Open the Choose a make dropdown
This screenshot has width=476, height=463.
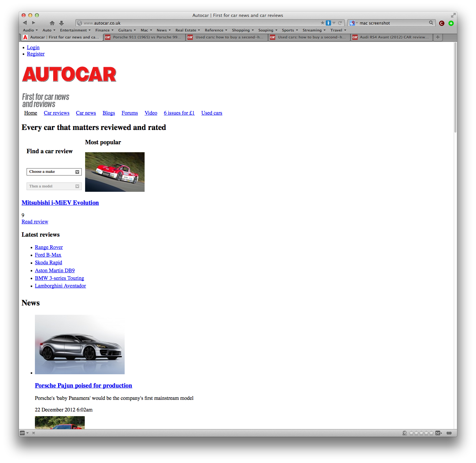point(54,172)
